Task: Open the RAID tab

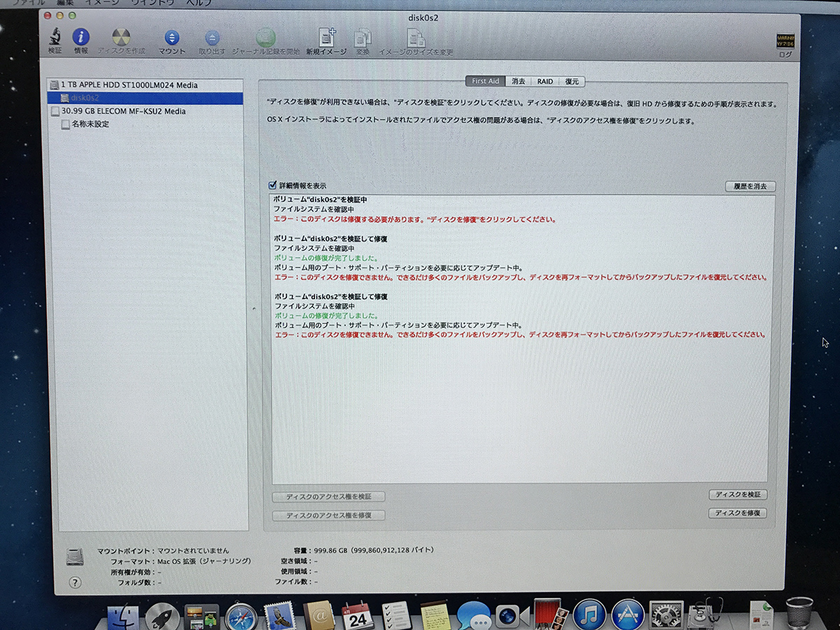Action: pos(545,81)
